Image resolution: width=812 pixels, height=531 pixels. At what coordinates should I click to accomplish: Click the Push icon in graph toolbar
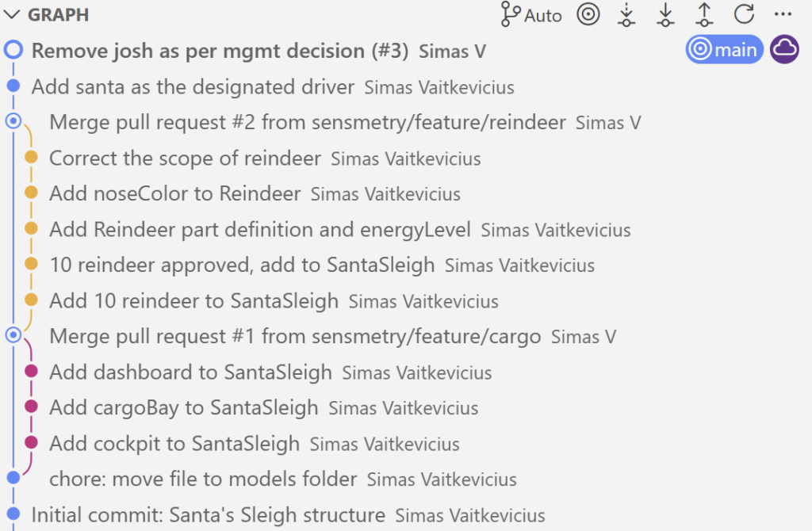pos(704,15)
